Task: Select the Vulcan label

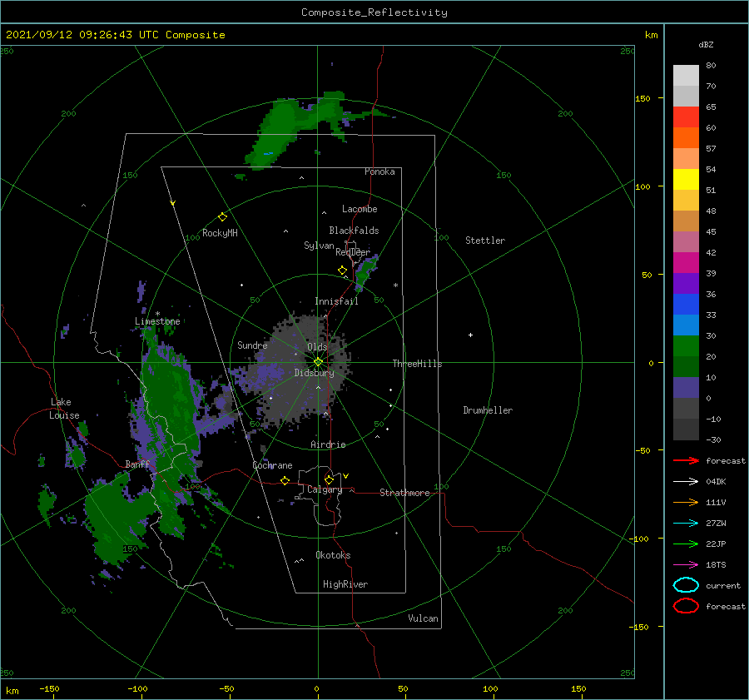Action: (424, 618)
